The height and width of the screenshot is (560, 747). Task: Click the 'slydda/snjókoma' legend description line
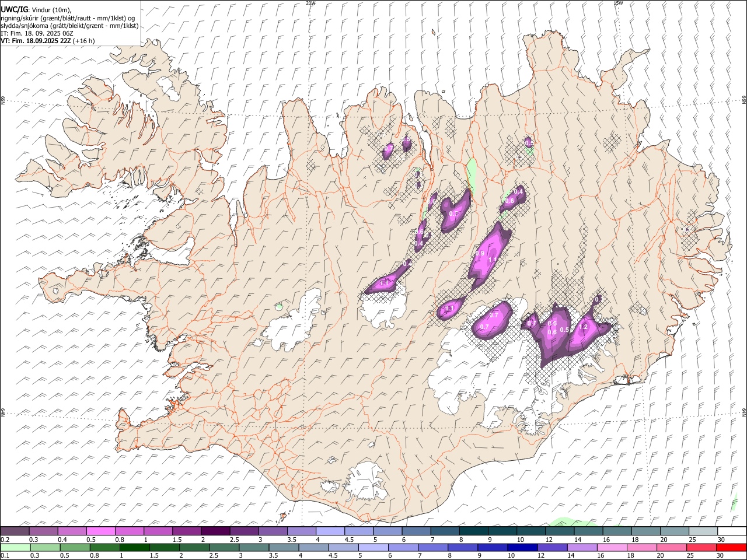tap(69, 26)
